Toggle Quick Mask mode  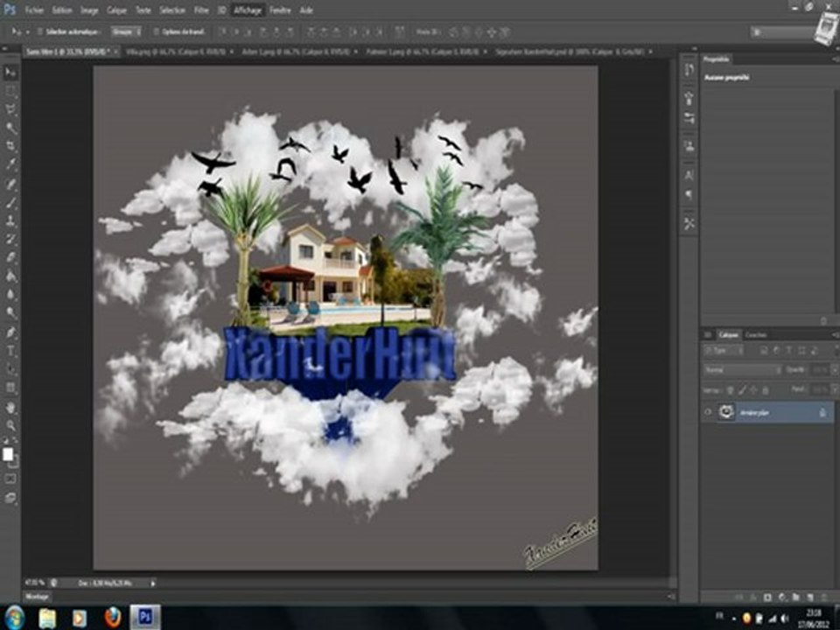coord(10,479)
